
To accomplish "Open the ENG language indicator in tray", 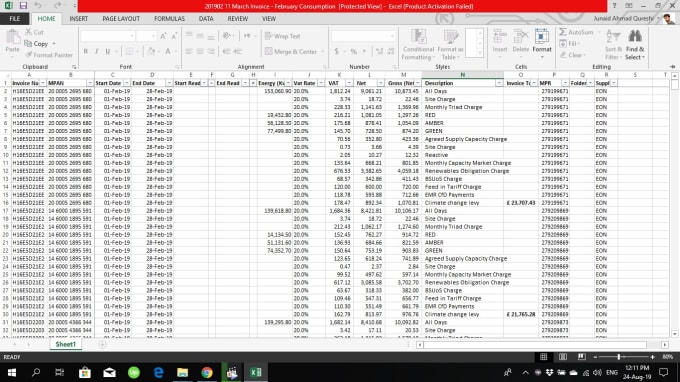I will click(x=612, y=372).
